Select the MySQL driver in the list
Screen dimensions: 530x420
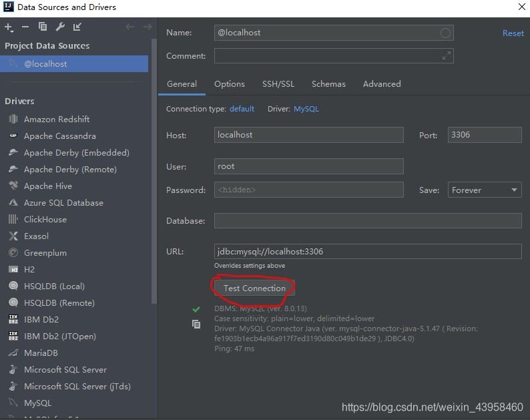74,403
